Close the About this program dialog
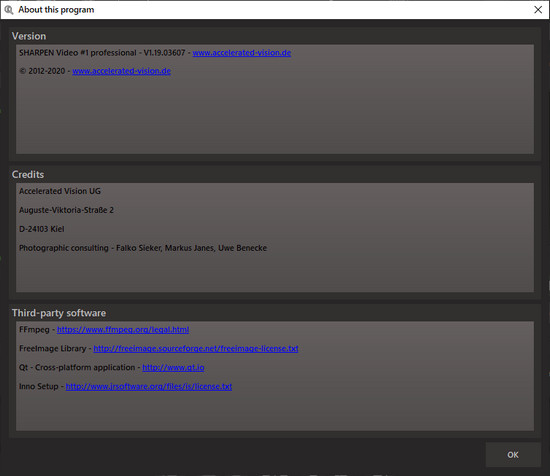550x476 pixels. point(538,10)
